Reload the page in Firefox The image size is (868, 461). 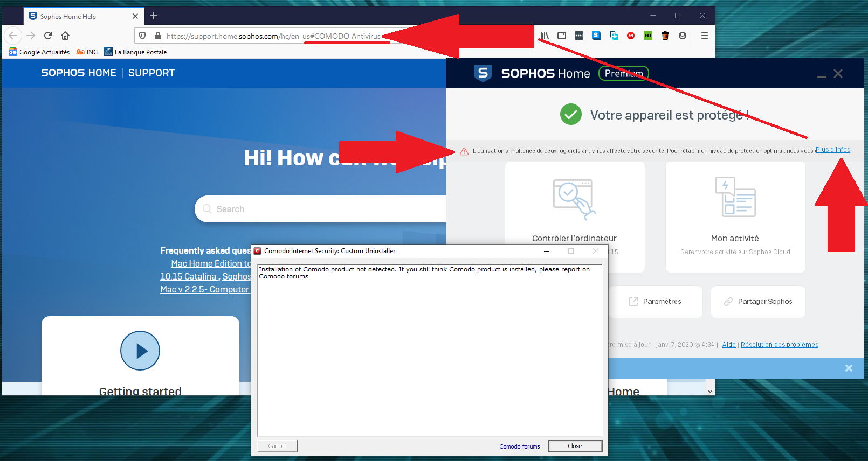[x=48, y=36]
